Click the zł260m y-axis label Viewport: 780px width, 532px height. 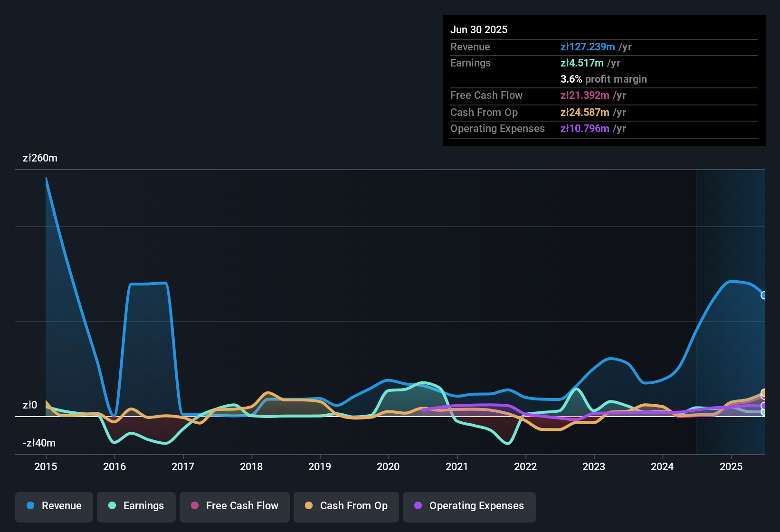tap(40, 158)
